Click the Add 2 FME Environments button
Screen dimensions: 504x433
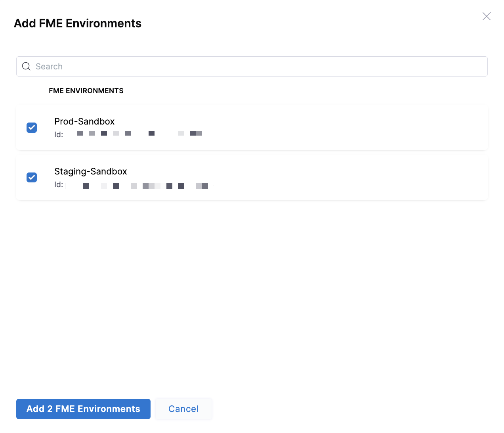[x=83, y=409]
